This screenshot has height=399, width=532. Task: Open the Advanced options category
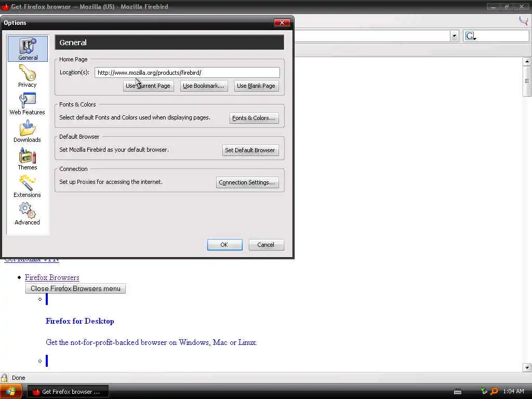tap(27, 214)
